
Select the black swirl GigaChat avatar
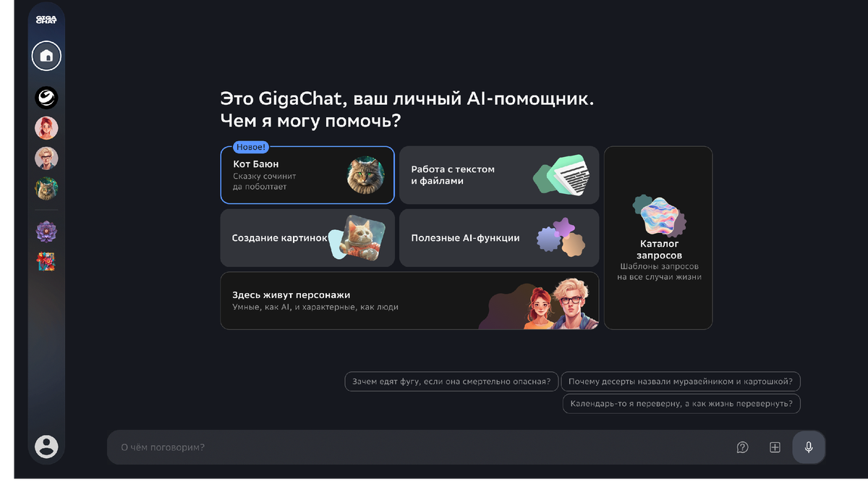(46, 98)
